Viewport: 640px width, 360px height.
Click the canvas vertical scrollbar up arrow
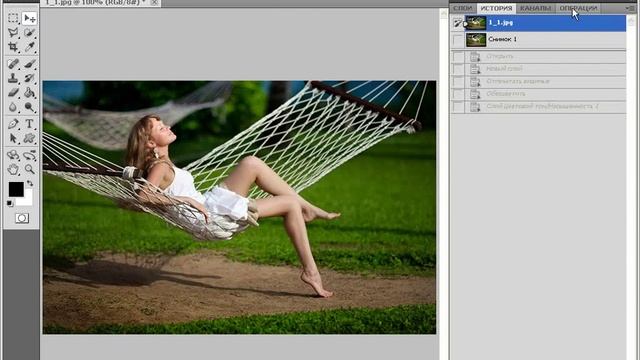(x=444, y=13)
